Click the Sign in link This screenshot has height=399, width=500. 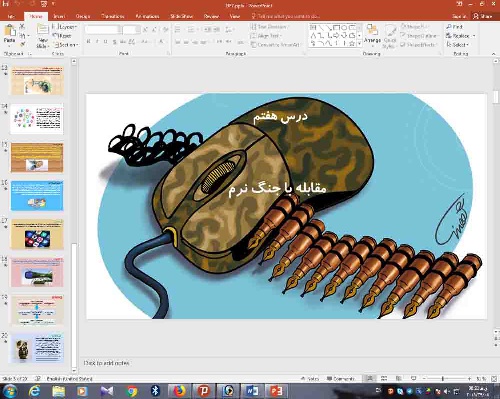(x=459, y=16)
